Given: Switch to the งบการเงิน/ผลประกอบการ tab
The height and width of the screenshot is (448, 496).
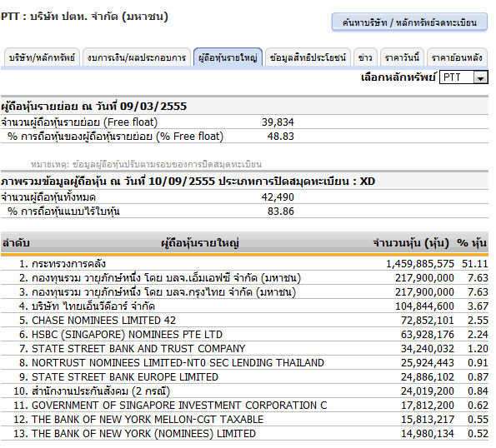Looking at the screenshot, I should coord(137,57).
